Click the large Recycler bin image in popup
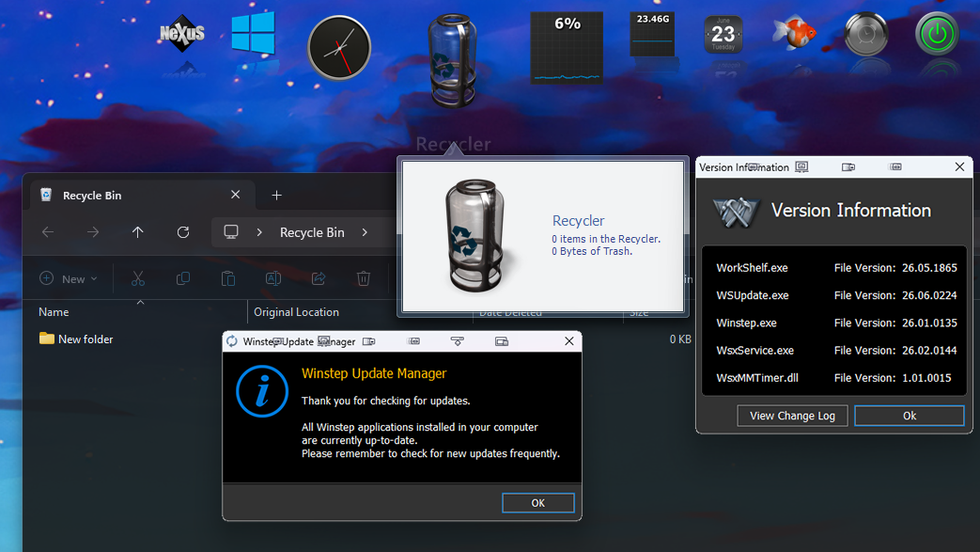The height and width of the screenshot is (552, 980). [474, 236]
